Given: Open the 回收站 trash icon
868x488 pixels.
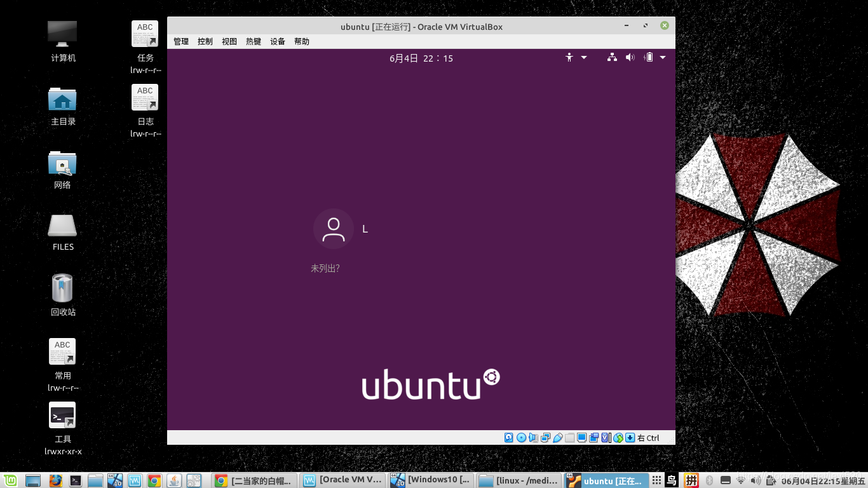Looking at the screenshot, I should (63, 295).
